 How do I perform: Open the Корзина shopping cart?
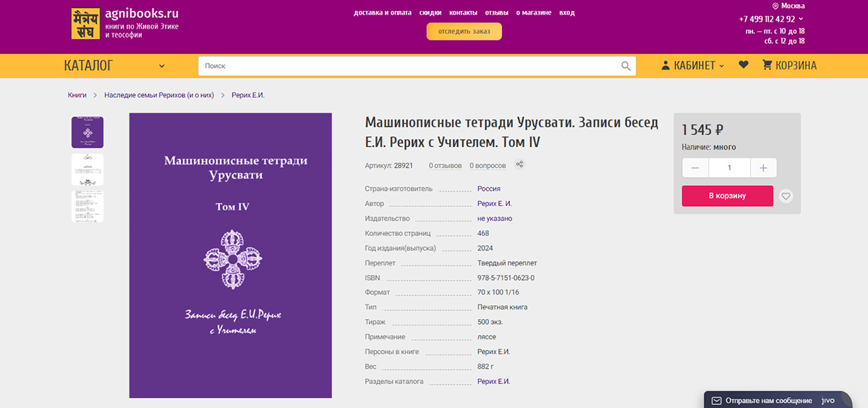pyautogui.click(x=789, y=65)
